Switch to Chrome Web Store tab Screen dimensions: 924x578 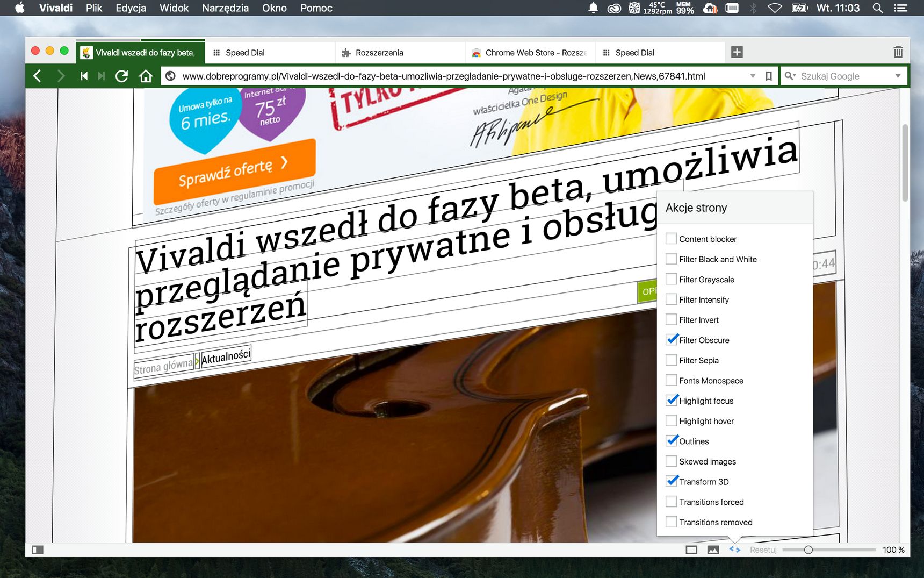[x=530, y=53]
